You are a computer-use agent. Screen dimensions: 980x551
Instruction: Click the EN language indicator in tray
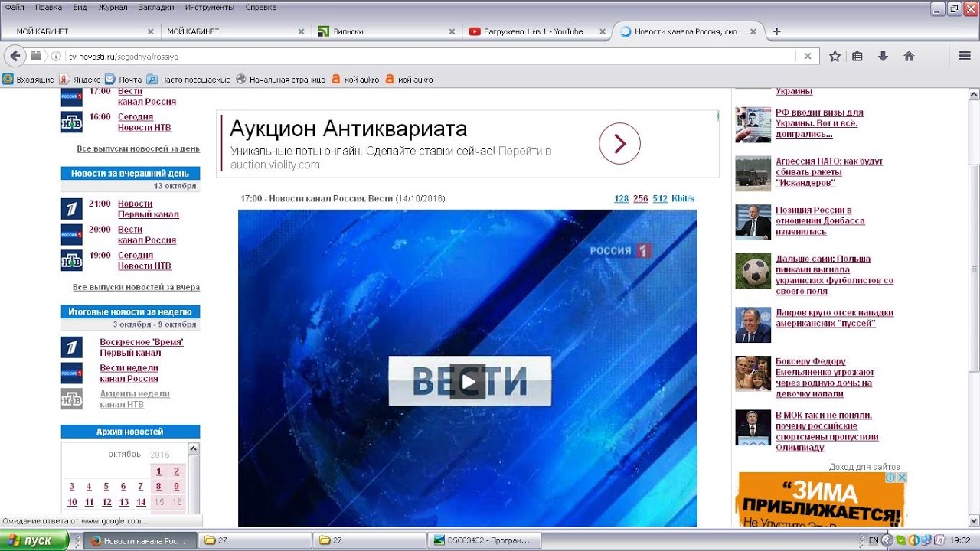point(874,540)
